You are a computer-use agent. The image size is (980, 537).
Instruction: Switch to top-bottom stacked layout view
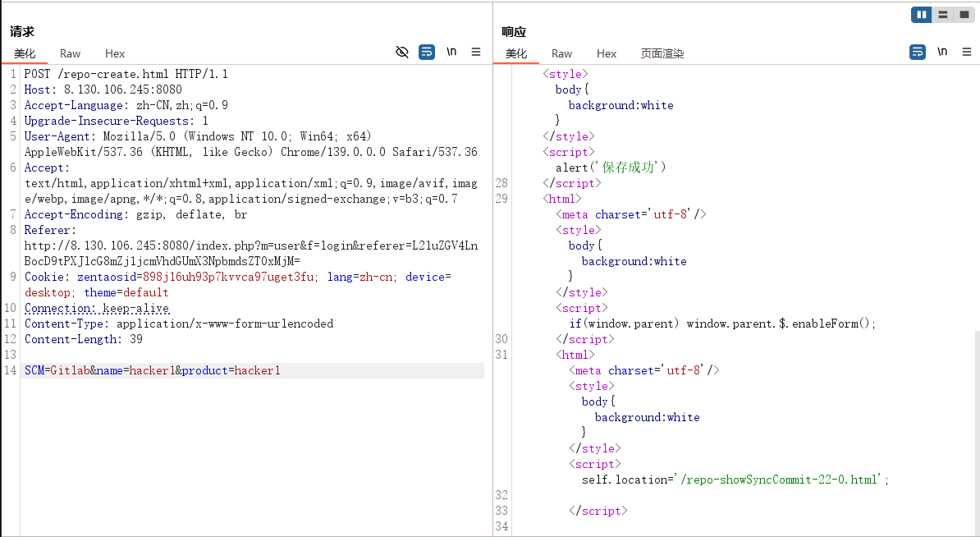click(x=942, y=15)
